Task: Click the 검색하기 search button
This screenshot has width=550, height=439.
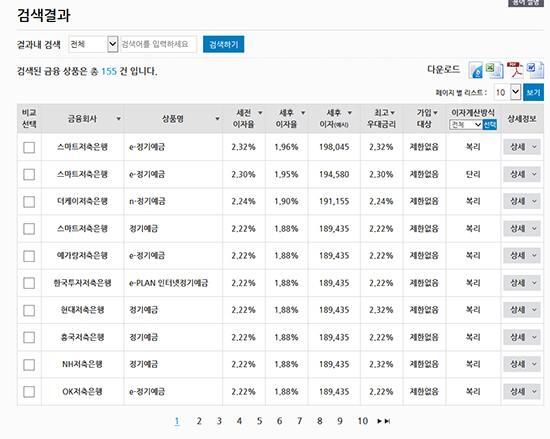Action: point(223,44)
